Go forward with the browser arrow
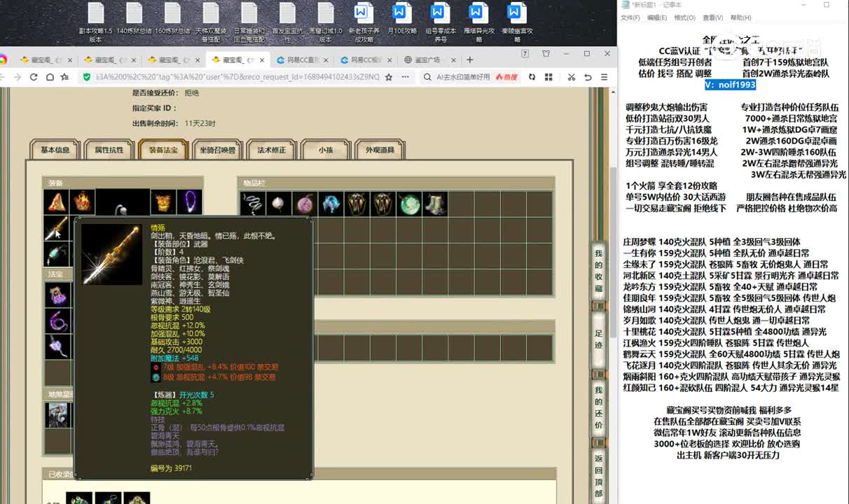This screenshot has height=504, width=849. [x=17, y=77]
